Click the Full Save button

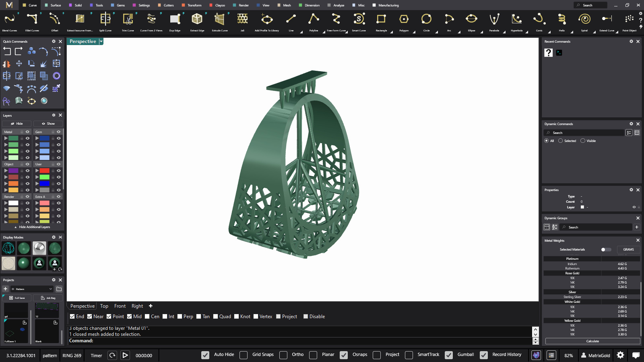[17, 298]
